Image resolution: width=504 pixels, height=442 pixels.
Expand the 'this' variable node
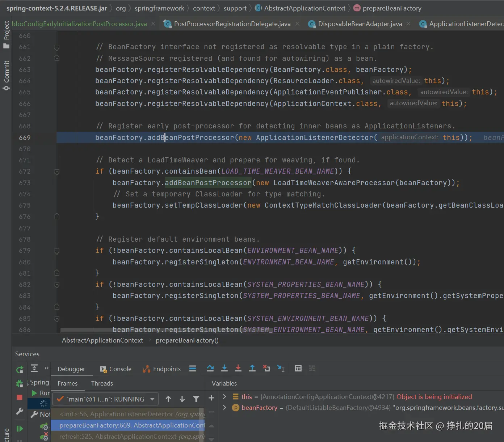[x=224, y=397]
